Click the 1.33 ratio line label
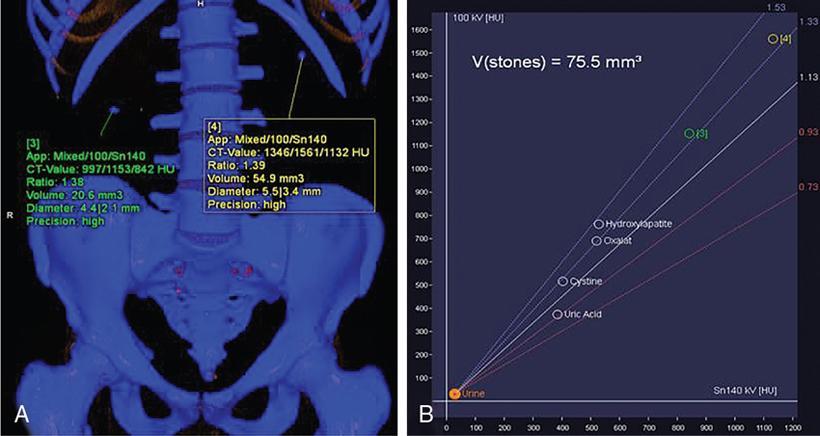Viewport: 820px width, 436px height. [807, 21]
